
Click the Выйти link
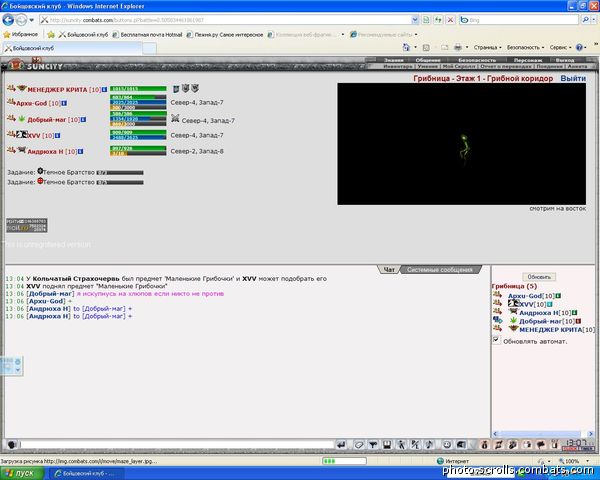(573, 78)
